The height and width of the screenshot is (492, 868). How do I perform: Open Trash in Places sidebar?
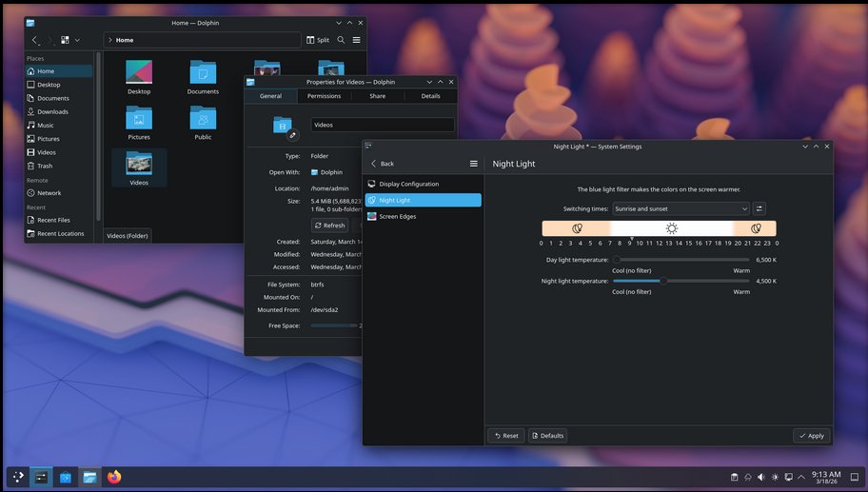click(x=59, y=166)
